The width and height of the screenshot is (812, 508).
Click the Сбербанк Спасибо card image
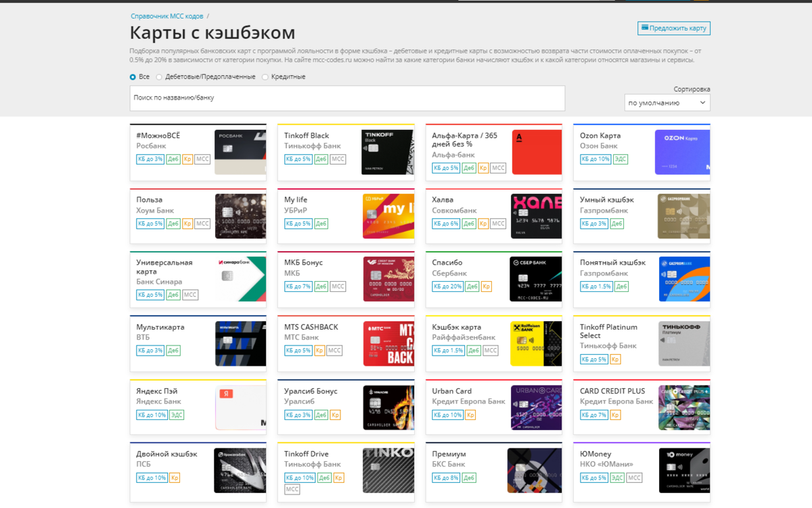click(x=535, y=279)
